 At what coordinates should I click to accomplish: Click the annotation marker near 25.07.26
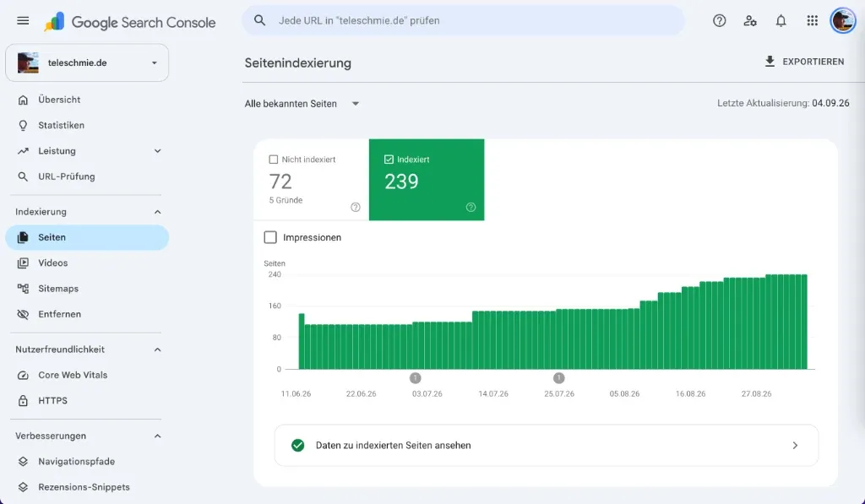[559, 377]
